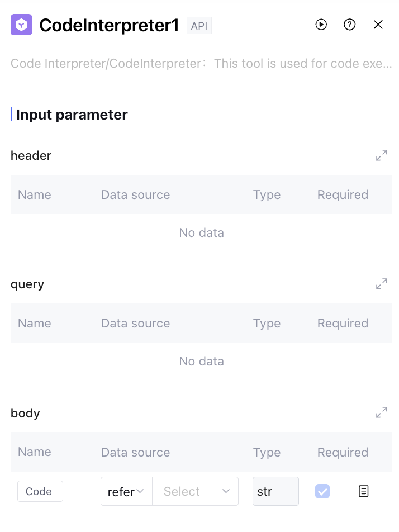Open the Select variable dropdown

pyautogui.click(x=196, y=491)
